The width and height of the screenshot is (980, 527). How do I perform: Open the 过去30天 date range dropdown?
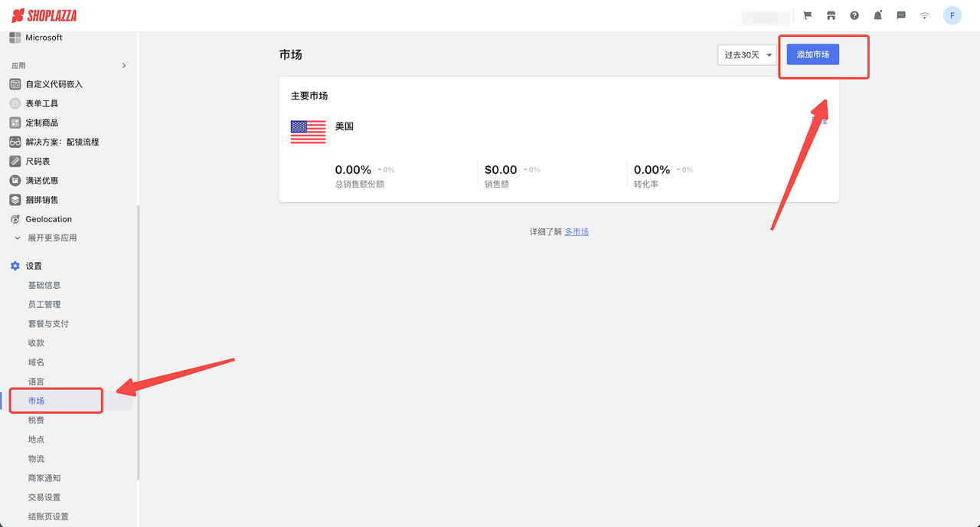747,55
